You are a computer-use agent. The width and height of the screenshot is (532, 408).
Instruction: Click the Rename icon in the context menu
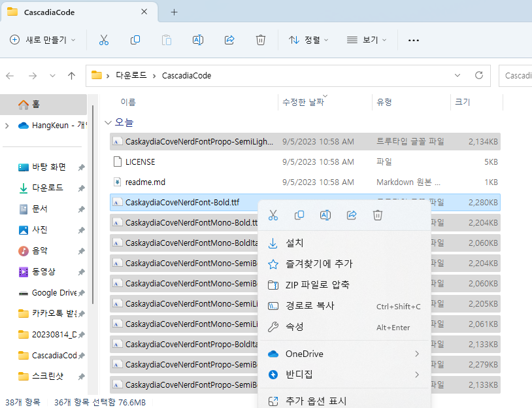(325, 215)
